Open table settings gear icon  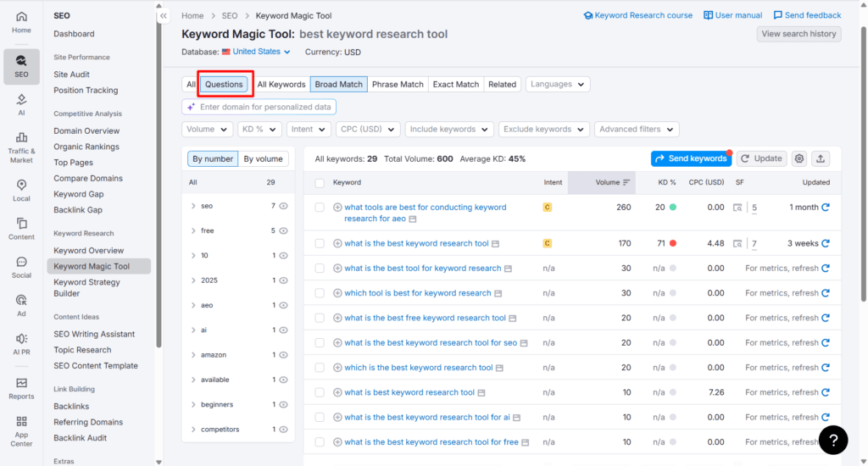[799, 158]
